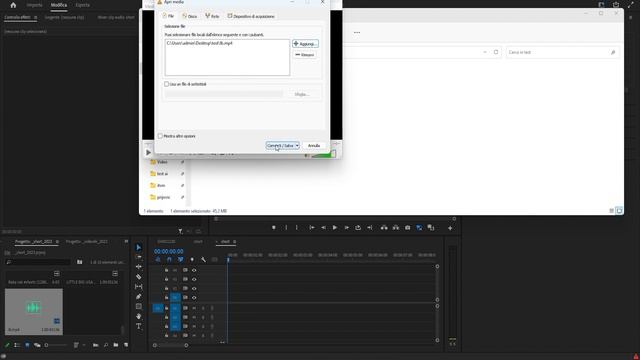This screenshot has height=360, width=640.
Task: Open Program monitor button editor plus icon
Action: [450, 228]
